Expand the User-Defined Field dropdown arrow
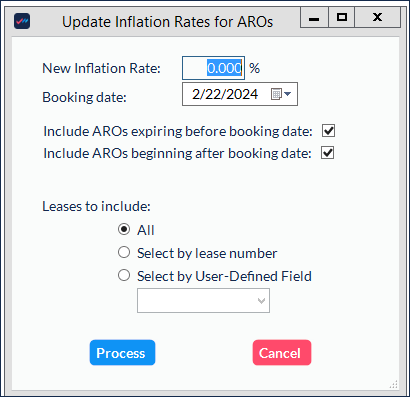 (x=262, y=301)
